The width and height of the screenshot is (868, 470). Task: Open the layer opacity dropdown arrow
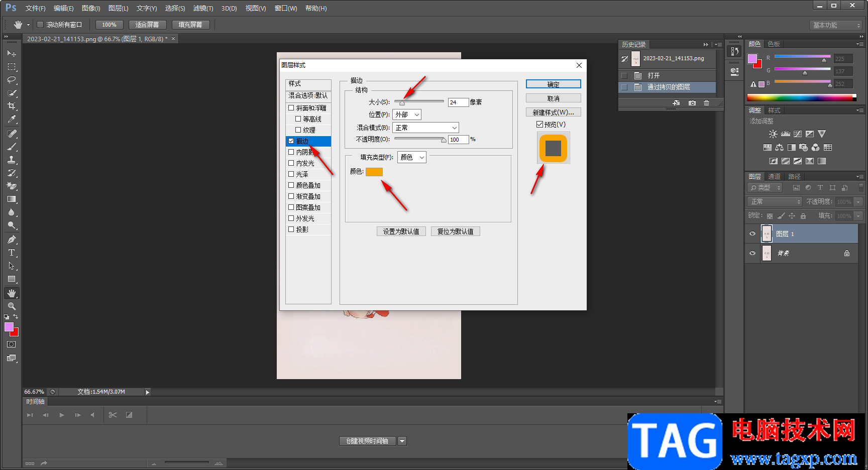858,201
